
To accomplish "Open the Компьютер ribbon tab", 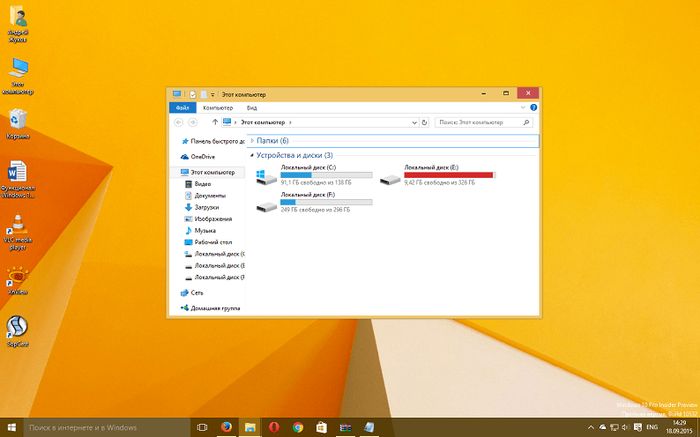I will pyautogui.click(x=217, y=106).
